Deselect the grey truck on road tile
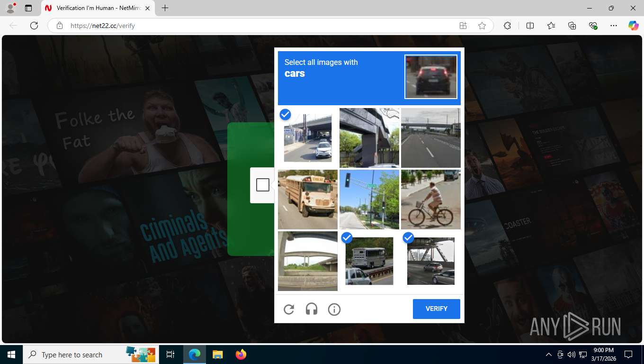Image resolution: width=644 pixels, height=364 pixels. [x=369, y=261]
